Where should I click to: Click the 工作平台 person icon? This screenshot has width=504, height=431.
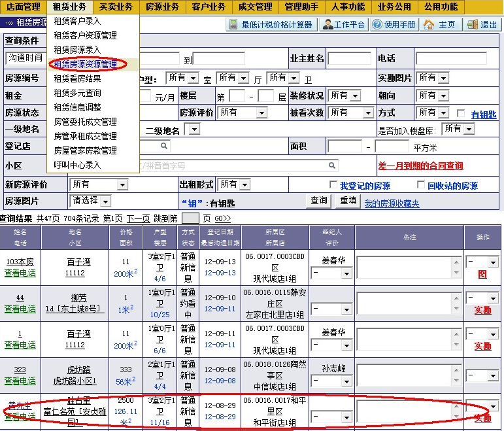328,24
